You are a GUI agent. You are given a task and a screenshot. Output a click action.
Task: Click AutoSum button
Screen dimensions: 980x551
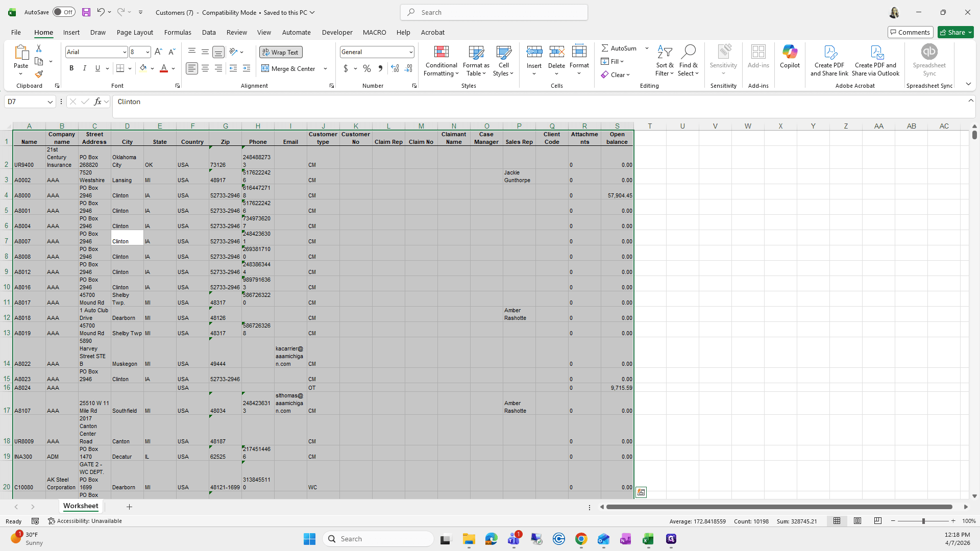pos(619,48)
